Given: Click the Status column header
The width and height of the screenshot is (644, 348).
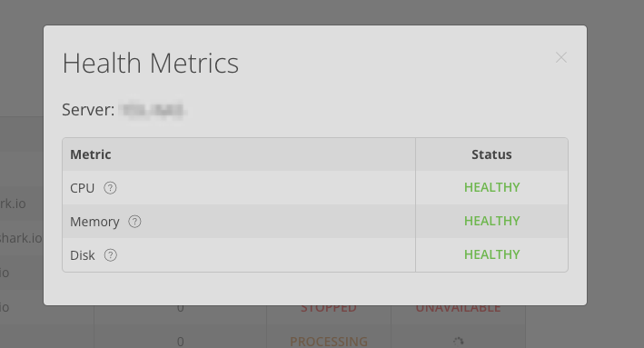Looking at the screenshot, I should [491, 154].
